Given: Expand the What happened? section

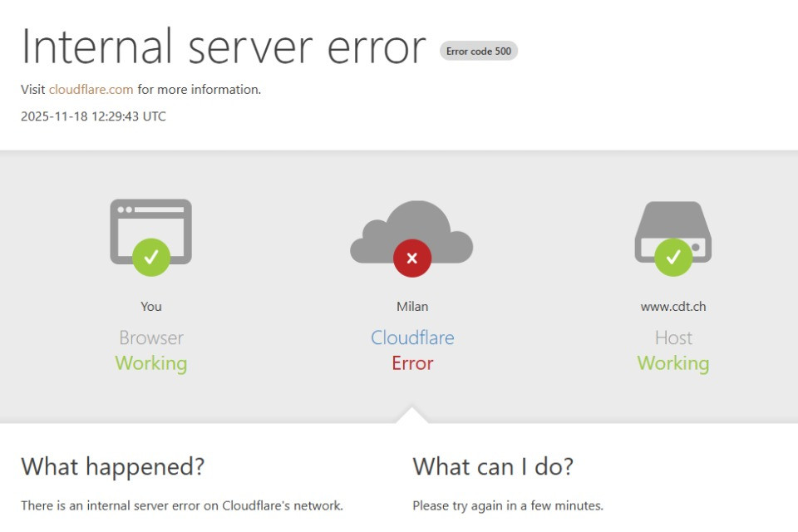Looking at the screenshot, I should point(112,467).
